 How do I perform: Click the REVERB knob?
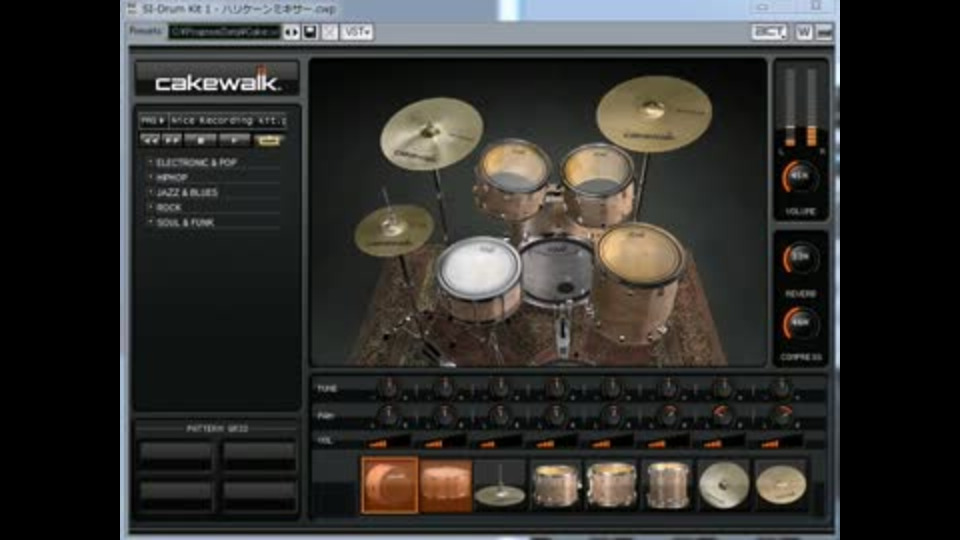pos(800,259)
